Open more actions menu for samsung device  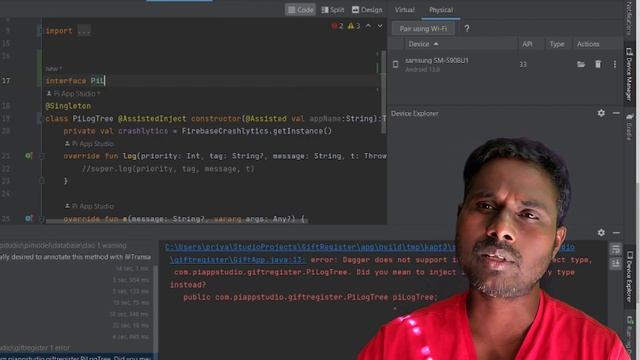(x=615, y=64)
